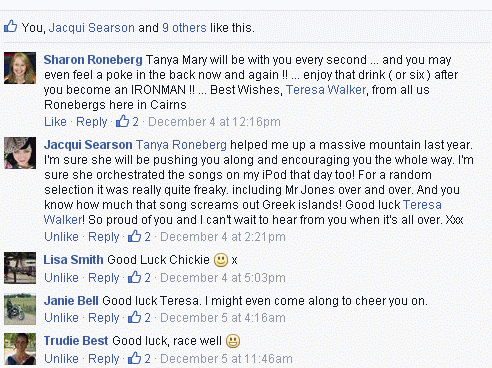The height and width of the screenshot is (368, 492).
Task: Open Teresa Walker link in Sharon's comment
Action: coord(326,90)
